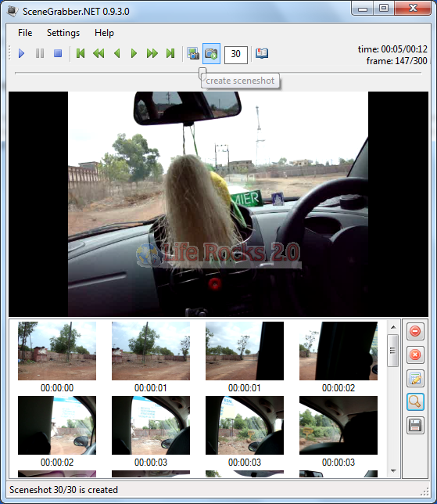The width and height of the screenshot is (437, 504).
Task: Capture a single screenshot of current frame
Action: 193,53
